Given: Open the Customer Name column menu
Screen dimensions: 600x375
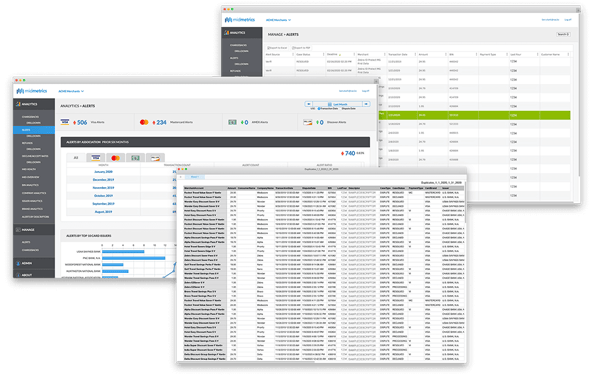Looking at the screenshot, I should (x=568, y=55).
